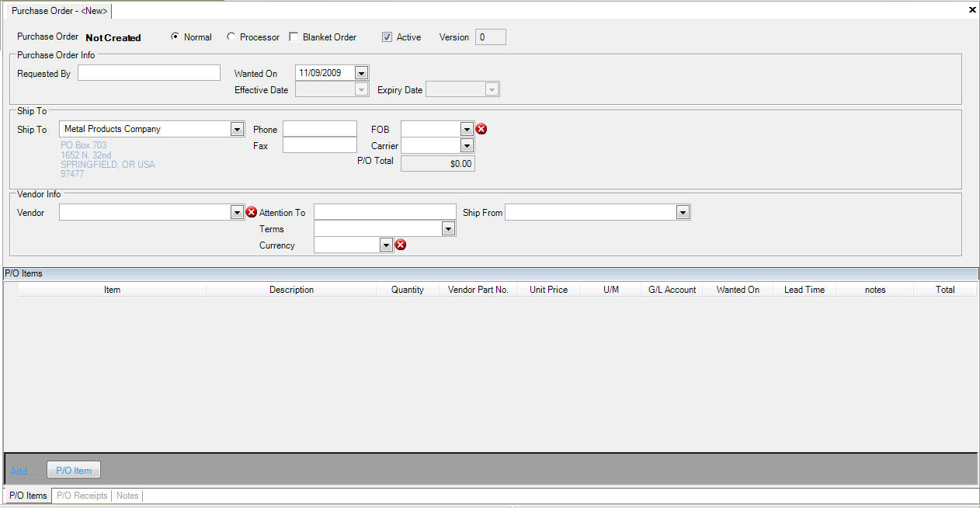The width and height of the screenshot is (980, 508).
Task: Click the red clear icon beside Vendor
Action: click(x=251, y=212)
